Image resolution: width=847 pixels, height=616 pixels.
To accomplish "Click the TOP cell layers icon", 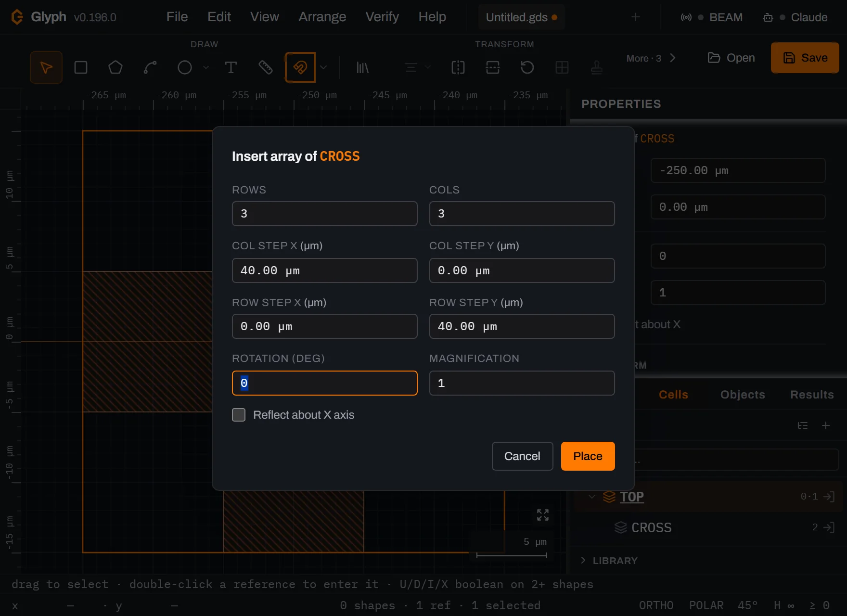I will point(609,497).
